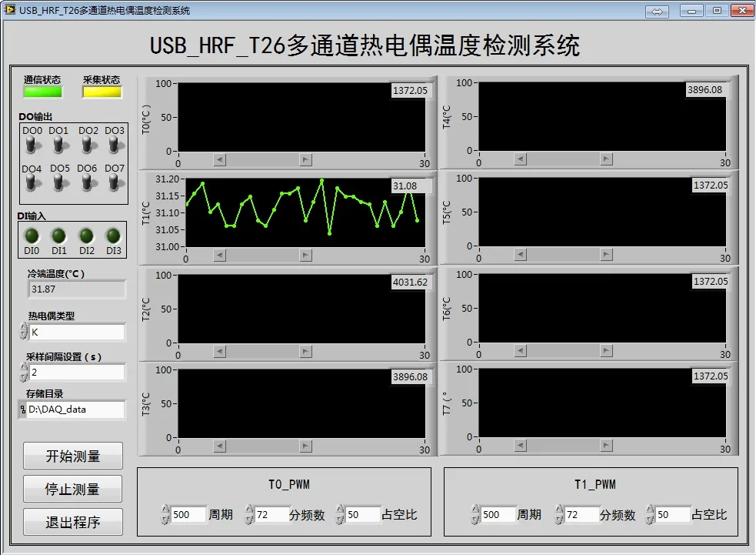Click the T5 chart scroll right arrow
Screen dimensions: 756x555
click(x=607, y=254)
